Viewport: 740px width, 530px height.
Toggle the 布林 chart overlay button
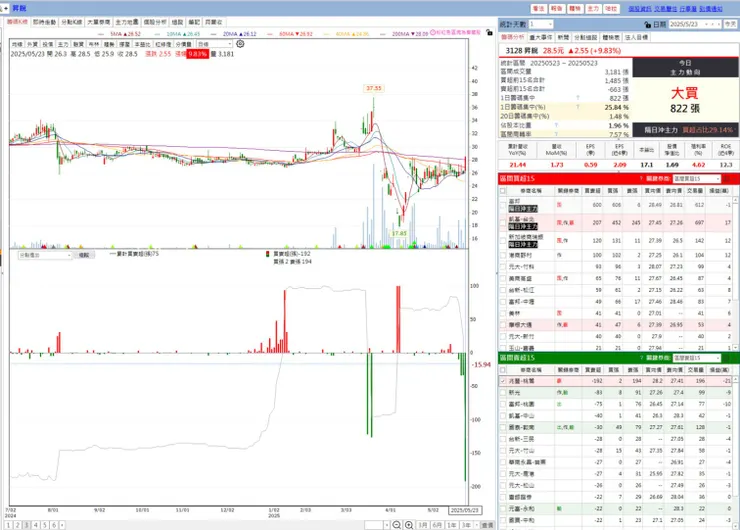click(93, 44)
